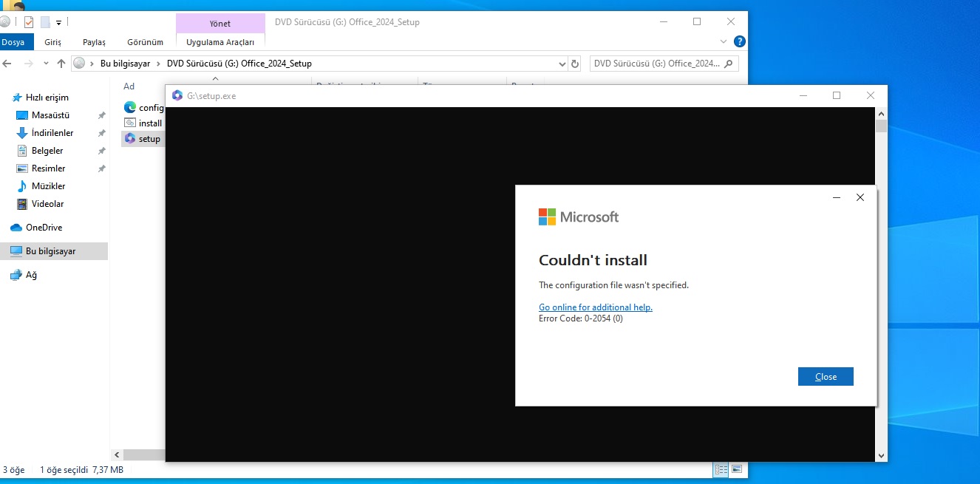Click the up arrow of setup.exe window scrollbar
The image size is (980, 484).
(881, 113)
